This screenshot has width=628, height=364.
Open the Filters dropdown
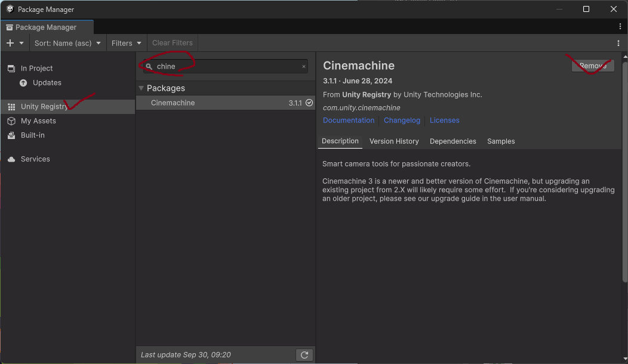tap(126, 43)
